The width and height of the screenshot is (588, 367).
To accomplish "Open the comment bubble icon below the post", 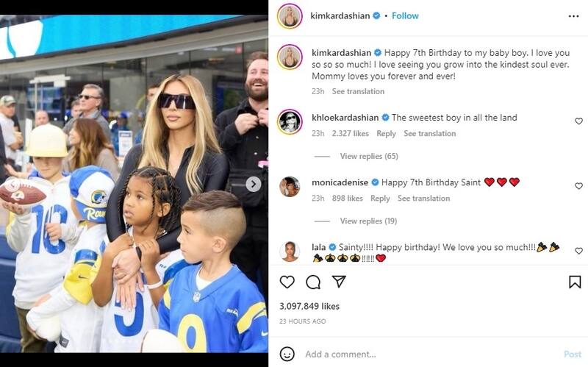I will tap(313, 282).
